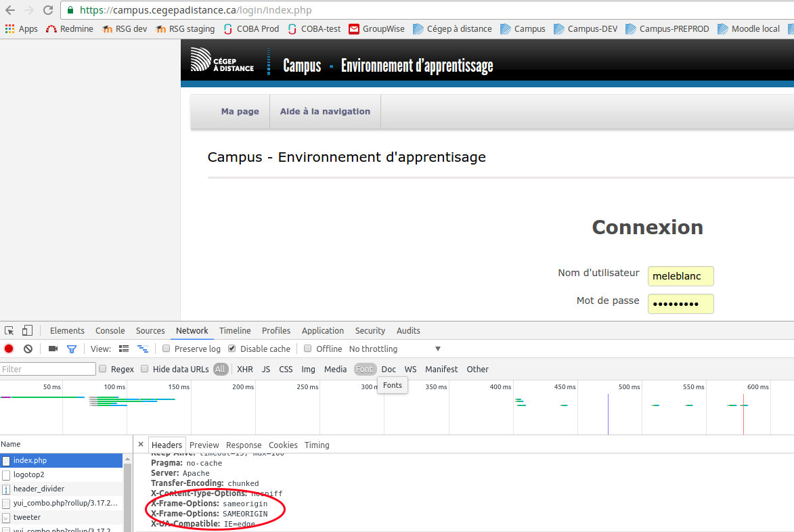Click the inspect element picker icon
The width and height of the screenshot is (794, 532).
pos(9,331)
